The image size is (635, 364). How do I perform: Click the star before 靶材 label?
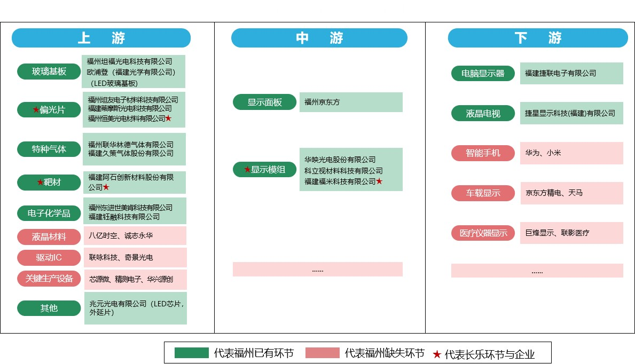[40, 183]
